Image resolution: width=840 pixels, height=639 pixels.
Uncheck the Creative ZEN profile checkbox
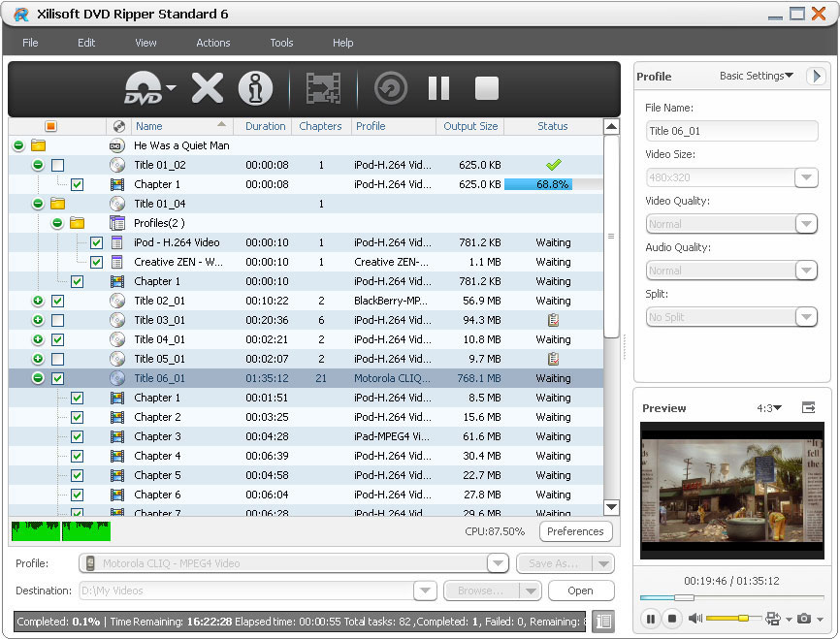point(96,262)
